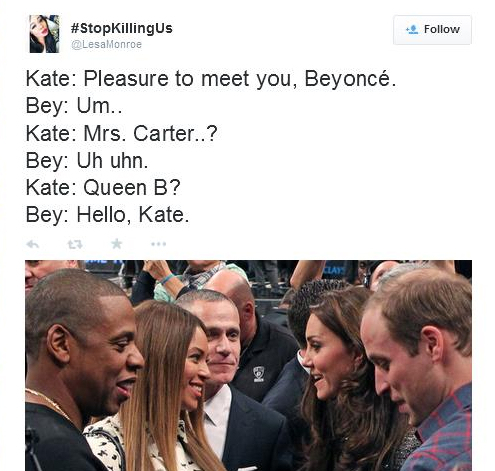The width and height of the screenshot is (495, 471).
Task: Select the 'Kate: Queen B?' line
Action: (x=103, y=187)
